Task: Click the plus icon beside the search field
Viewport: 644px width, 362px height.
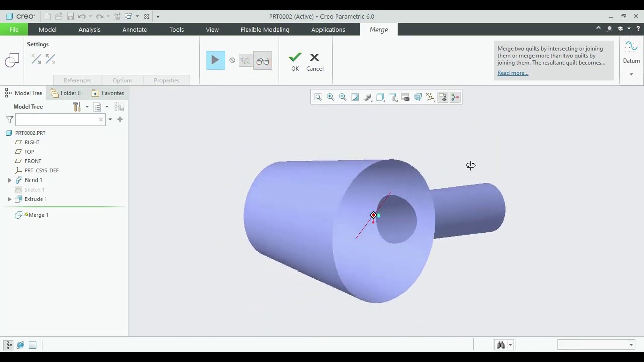Action: 120,119
